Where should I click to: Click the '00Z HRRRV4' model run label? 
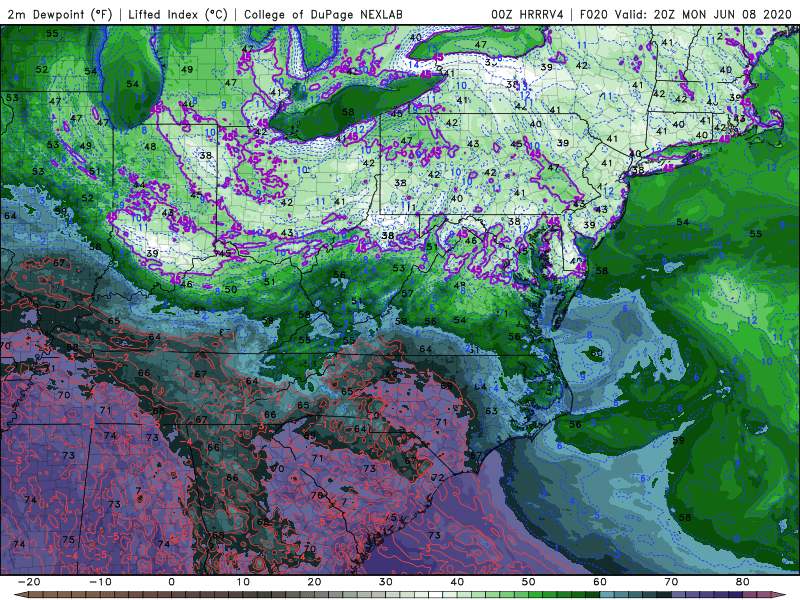tap(528, 15)
